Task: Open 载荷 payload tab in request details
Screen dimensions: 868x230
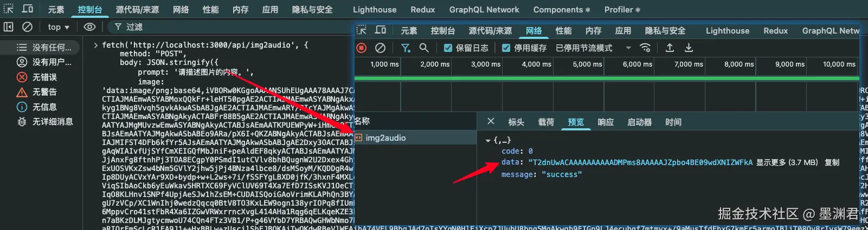Action: (x=546, y=122)
